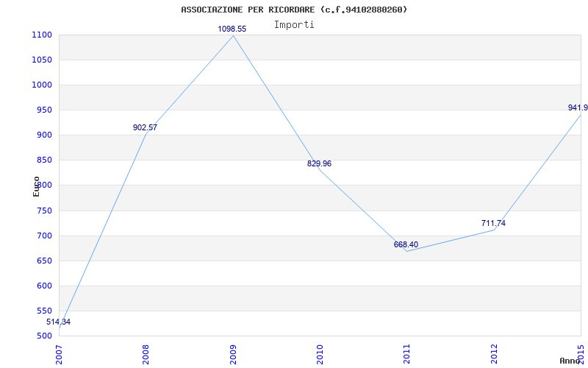Click the Euro y-axis title
This screenshot has width=588, height=368.
pyautogui.click(x=36, y=186)
